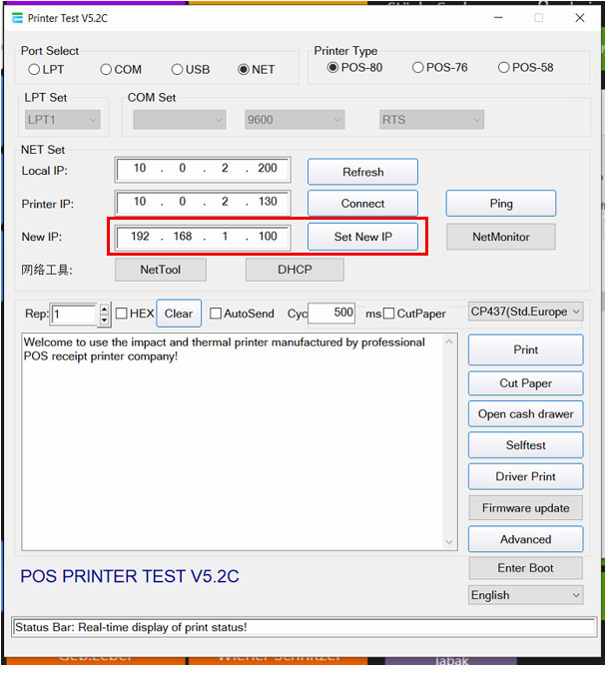Select the NET port radio button
The height and width of the screenshot is (676, 616).
244,70
